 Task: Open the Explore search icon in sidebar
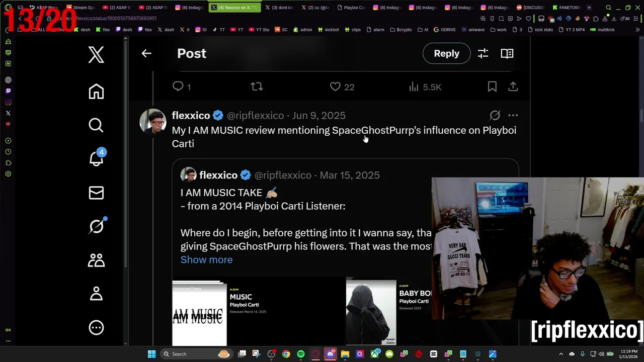pos(96,125)
